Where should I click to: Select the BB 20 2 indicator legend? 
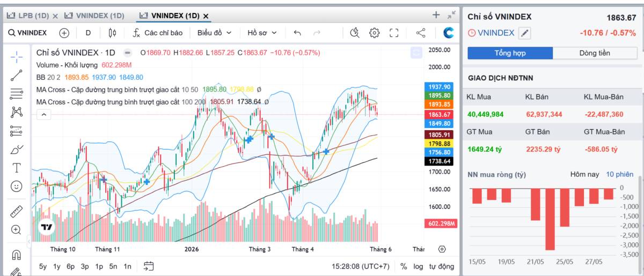[48, 77]
